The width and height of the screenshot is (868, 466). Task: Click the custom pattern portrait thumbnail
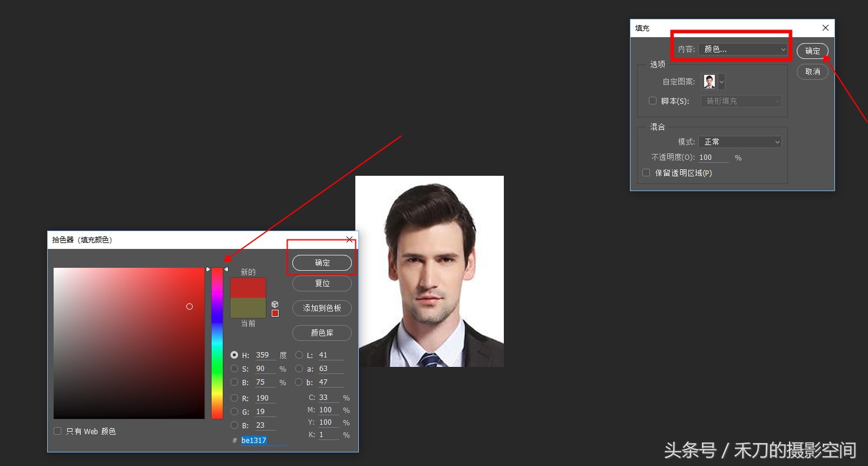pos(709,81)
